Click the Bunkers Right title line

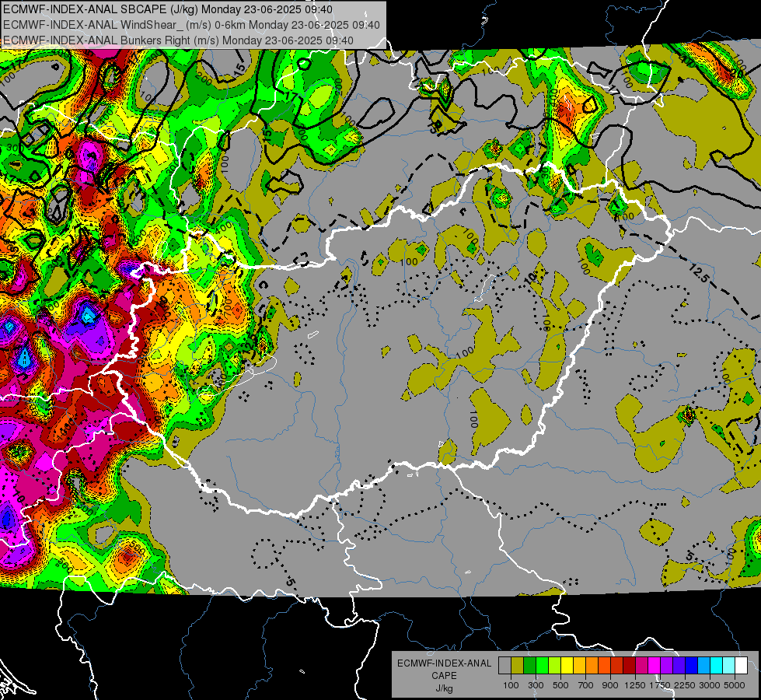click(178, 40)
